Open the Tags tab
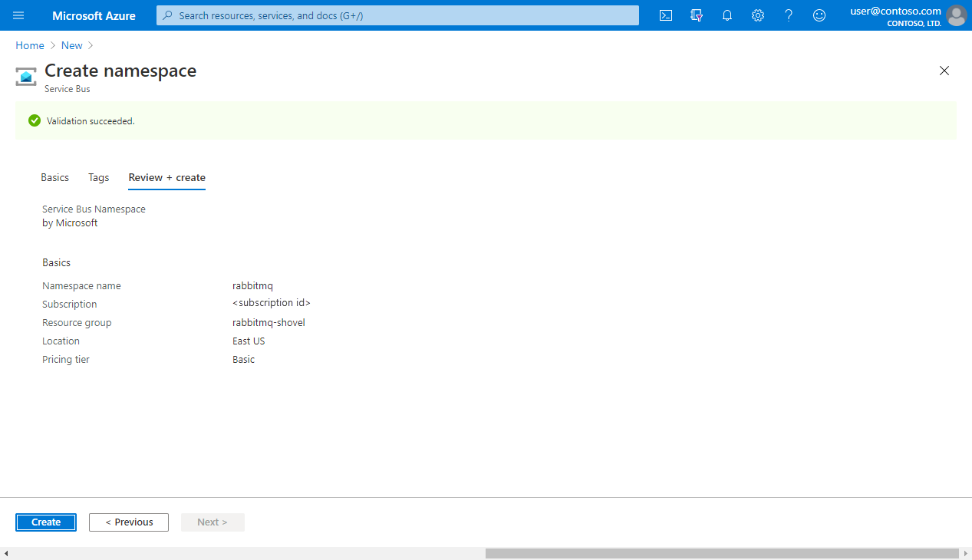The image size is (972, 560). point(98,177)
